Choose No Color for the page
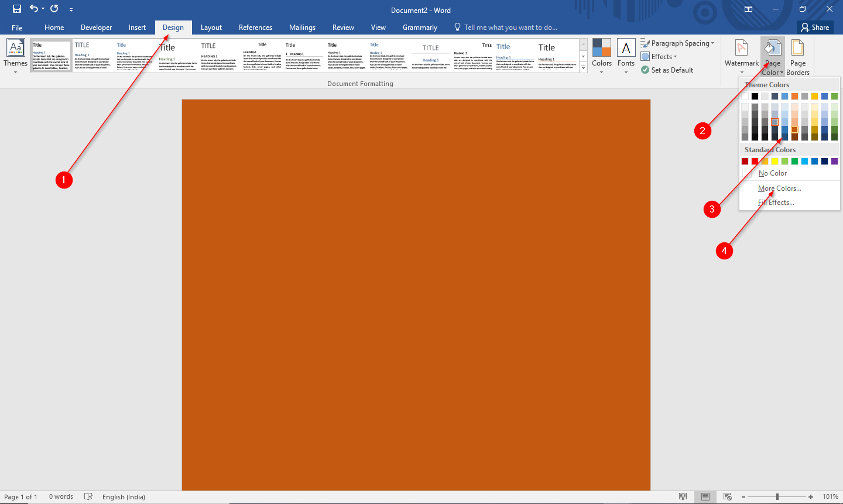The image size is (843, 504). (790, 173)
